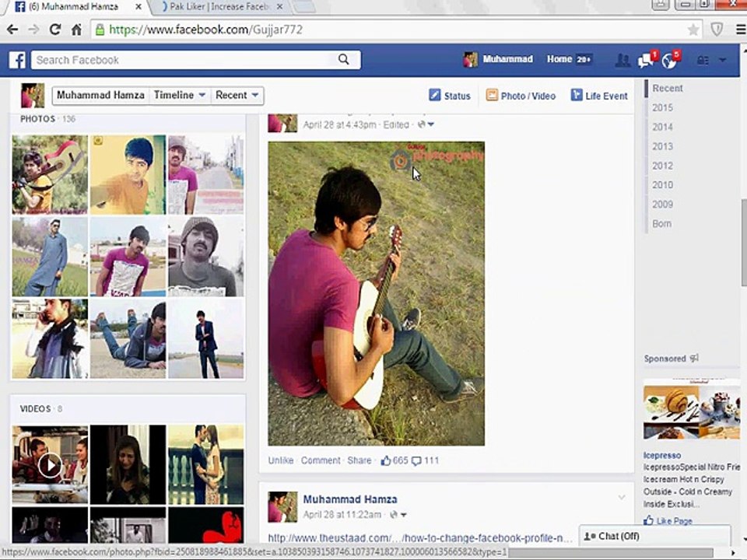Viewport: 747px width, 560px height.
Task: Open the messages icon with a red badge
Action: 647,60
